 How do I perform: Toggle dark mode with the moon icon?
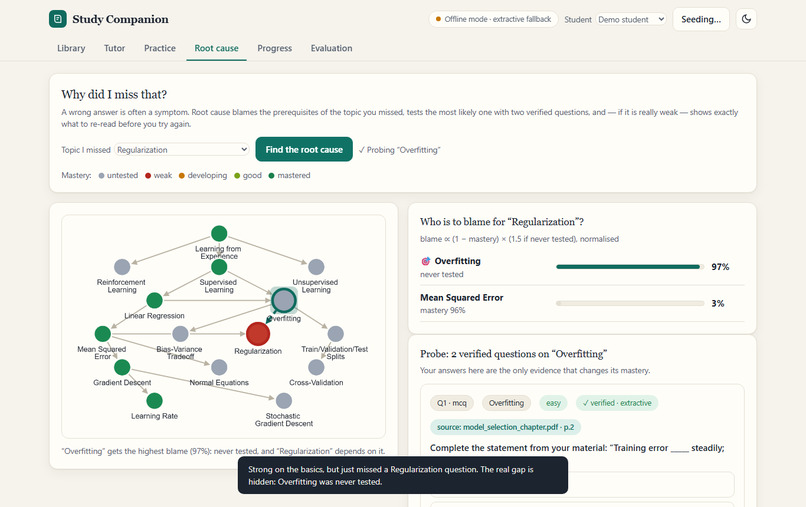point(746,19)
